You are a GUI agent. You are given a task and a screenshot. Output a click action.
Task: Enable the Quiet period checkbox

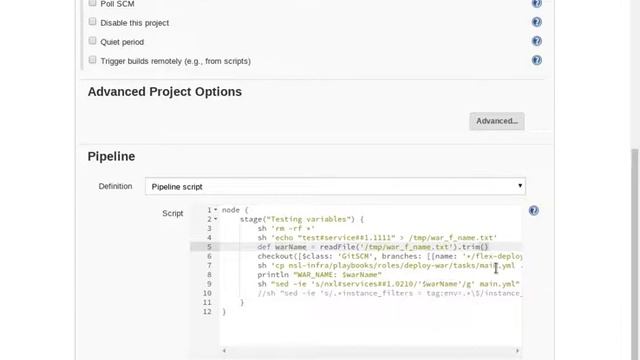pyautogui.click(x=93, y=41)
